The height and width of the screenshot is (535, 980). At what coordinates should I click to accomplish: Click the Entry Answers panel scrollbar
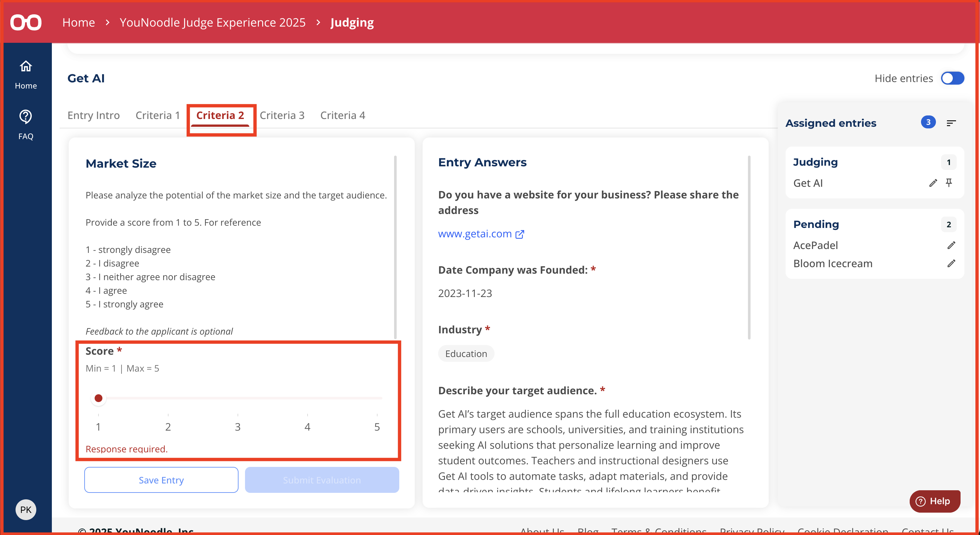click(x=749, y=247)
